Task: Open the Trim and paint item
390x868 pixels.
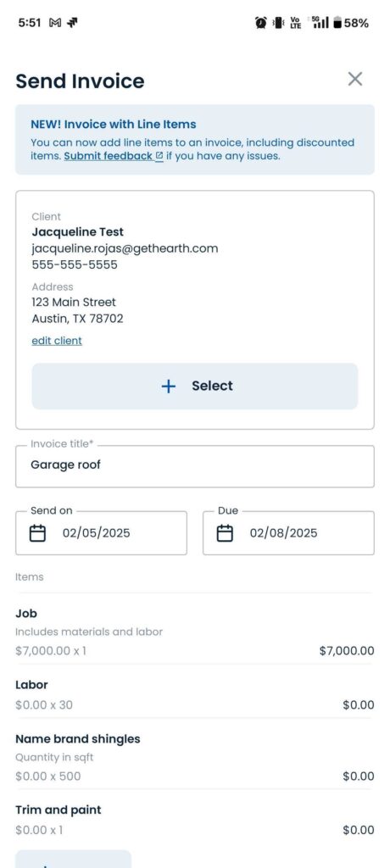Action: click(x=194, y=820)
